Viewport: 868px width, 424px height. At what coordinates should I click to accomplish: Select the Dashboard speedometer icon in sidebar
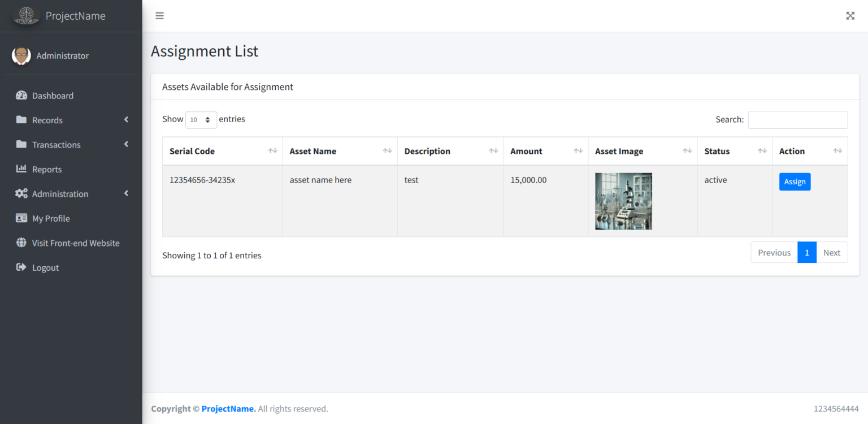(x=21, y=96)
